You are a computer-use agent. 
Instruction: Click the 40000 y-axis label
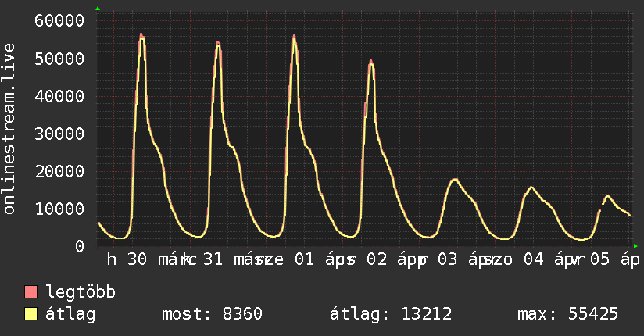[x=59, y=97]
